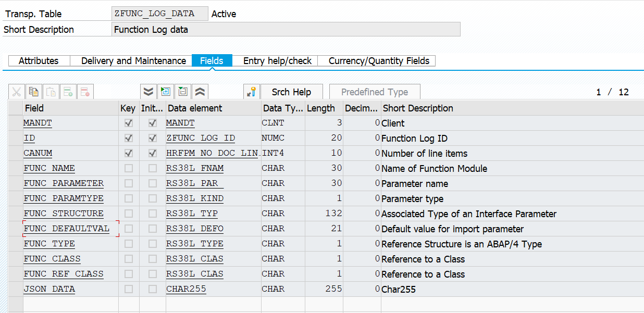This screenshot has width=644, height=313.
Task: Toggle Key checkbox for CANUM
Action: point(129,154)
